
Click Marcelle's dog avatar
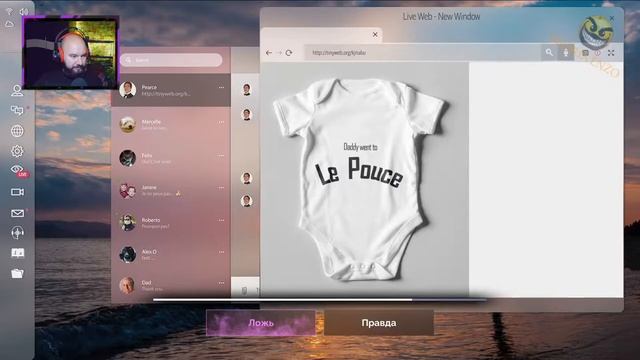[x=128, y=124]
